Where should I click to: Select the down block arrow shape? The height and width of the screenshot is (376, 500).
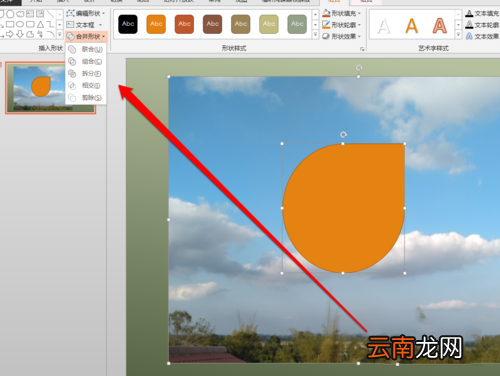click(x=20, y=34)
